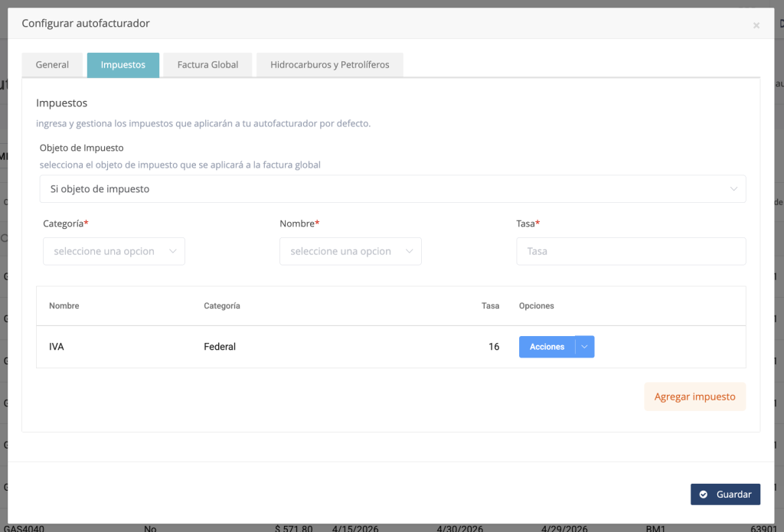Screen dimensions: 784x532
Task: Switch to the General tab
Action: (x=52, y=65)
